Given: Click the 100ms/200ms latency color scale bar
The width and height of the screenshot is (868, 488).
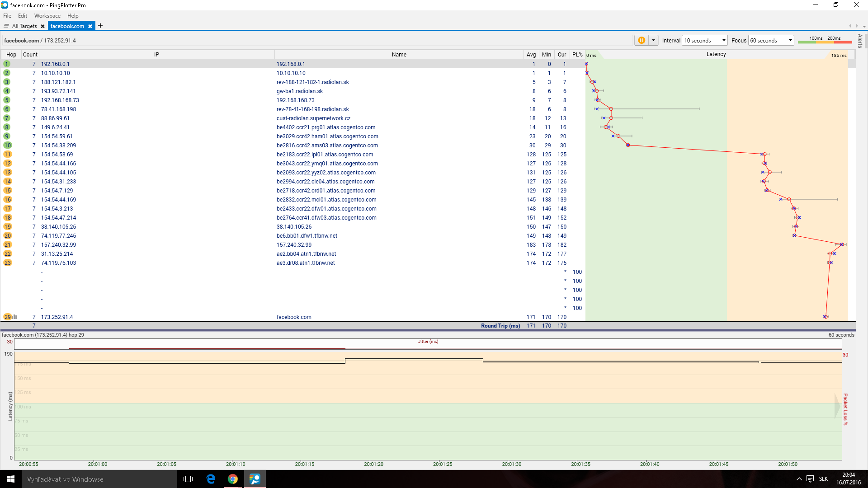Looking at the screenshot, I should point(825,42).
